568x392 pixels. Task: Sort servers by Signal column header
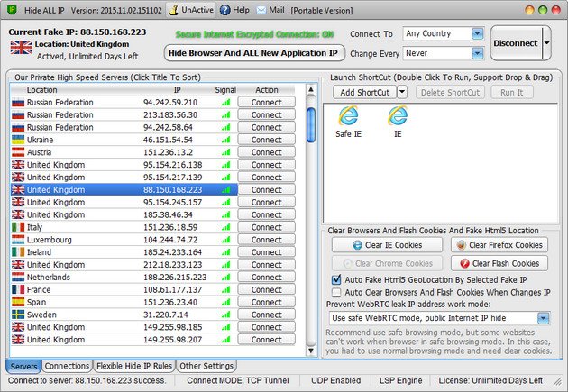225,90
